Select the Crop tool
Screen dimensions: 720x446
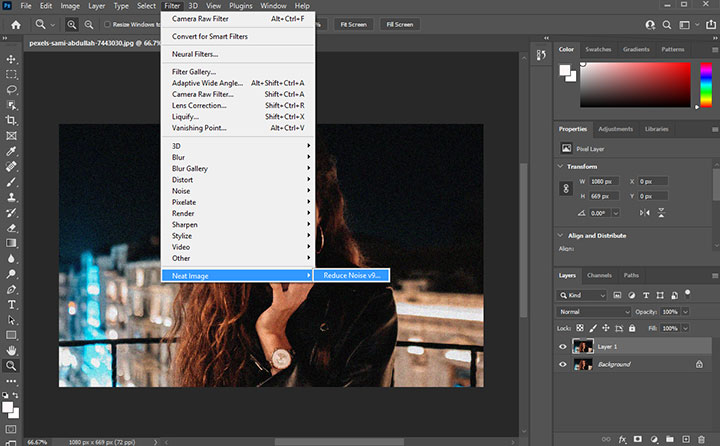coord(12,120)
